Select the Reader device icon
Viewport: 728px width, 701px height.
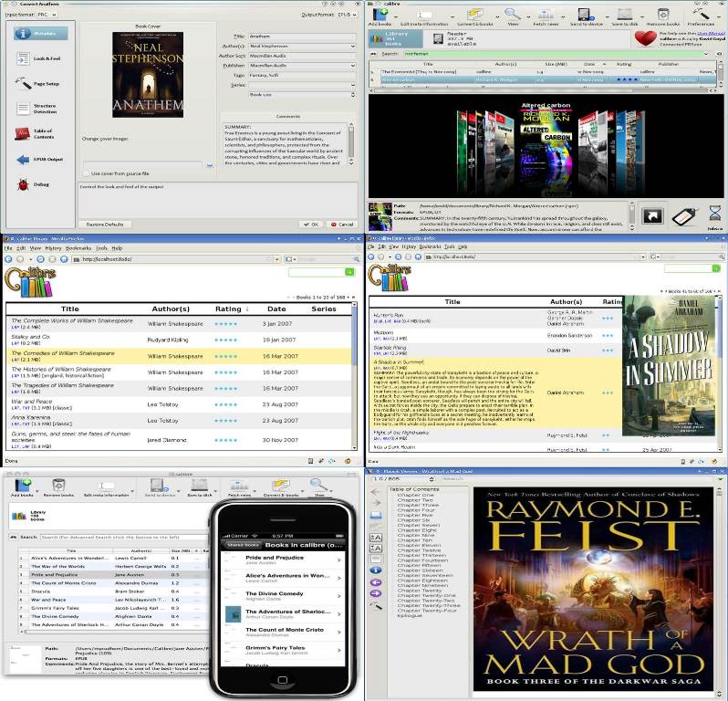click(x=438, y=39)
